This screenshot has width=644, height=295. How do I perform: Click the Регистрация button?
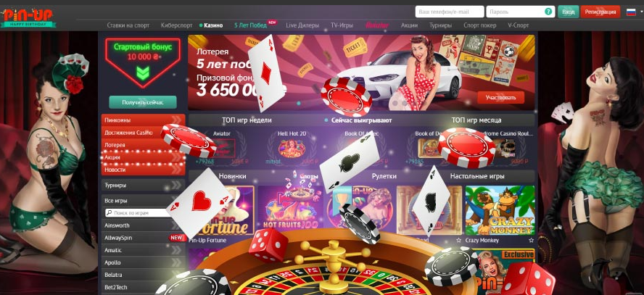pyautogui.click(x=600, y=12)
